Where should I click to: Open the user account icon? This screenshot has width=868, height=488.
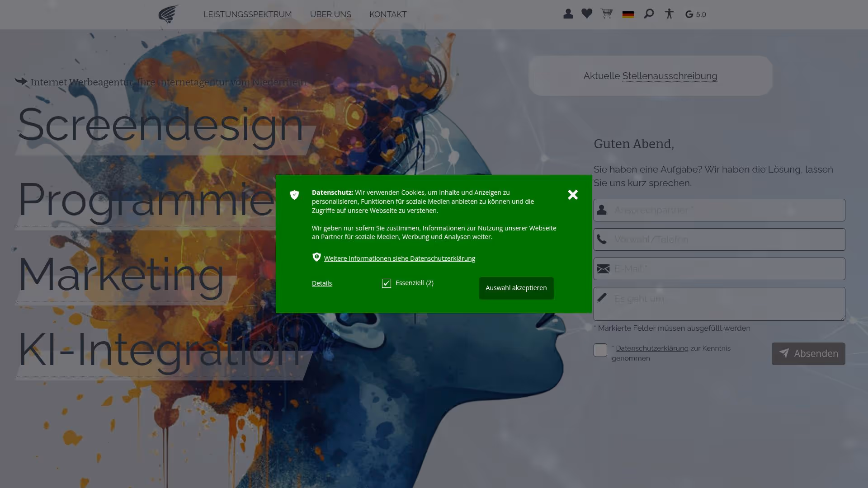tap(568, 14)
